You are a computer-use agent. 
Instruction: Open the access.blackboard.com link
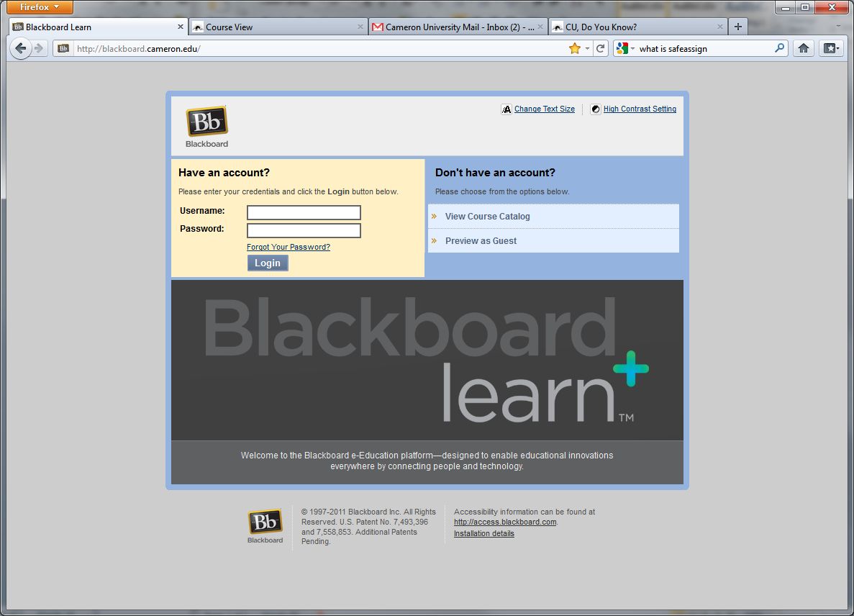(x=505, y=522)
